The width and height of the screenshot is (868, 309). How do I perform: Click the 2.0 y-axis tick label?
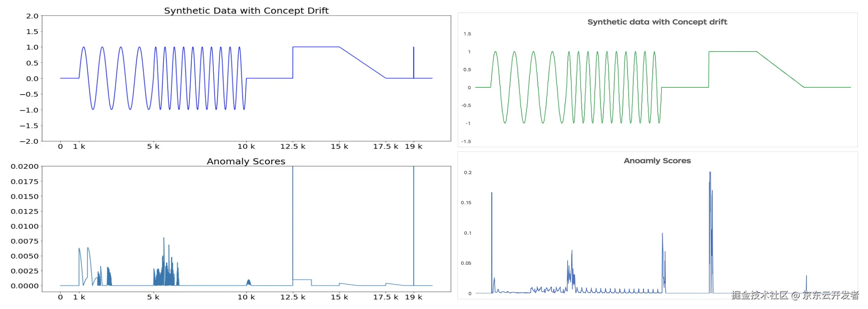tap(32, 16)
